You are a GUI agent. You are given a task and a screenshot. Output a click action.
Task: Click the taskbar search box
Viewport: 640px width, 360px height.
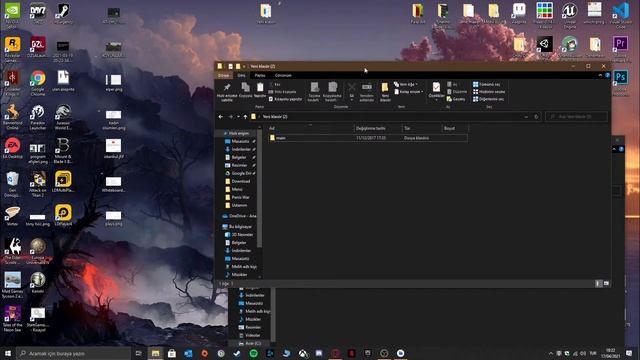point(73,353)
